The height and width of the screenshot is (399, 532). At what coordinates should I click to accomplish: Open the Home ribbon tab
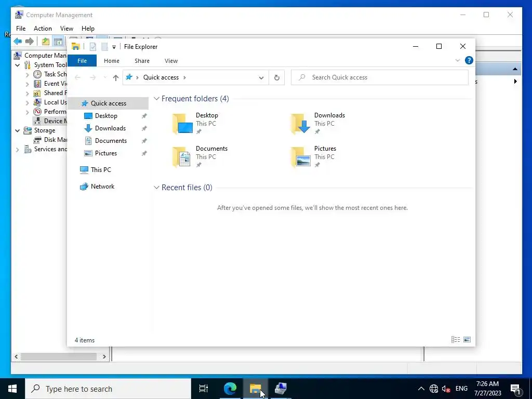coord(112,61)
